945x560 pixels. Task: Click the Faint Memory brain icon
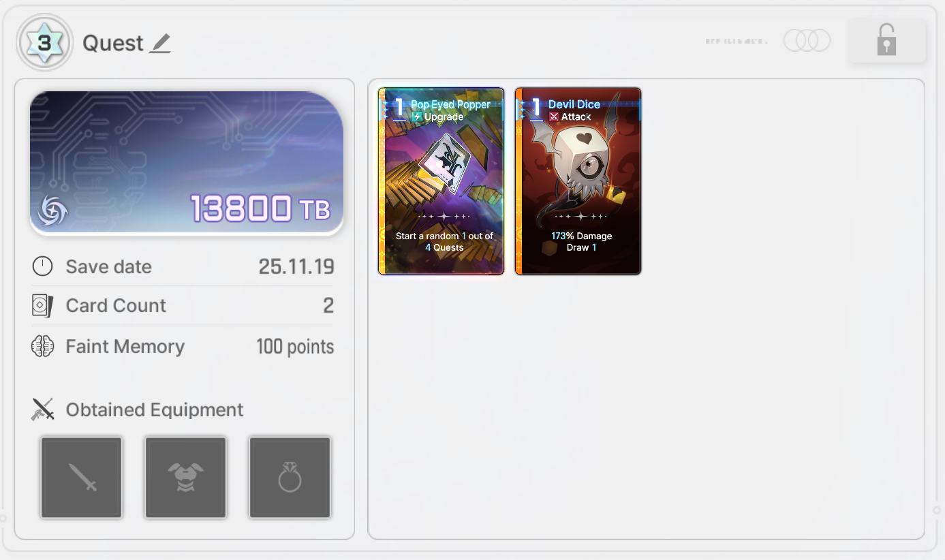tap(43, 346)
